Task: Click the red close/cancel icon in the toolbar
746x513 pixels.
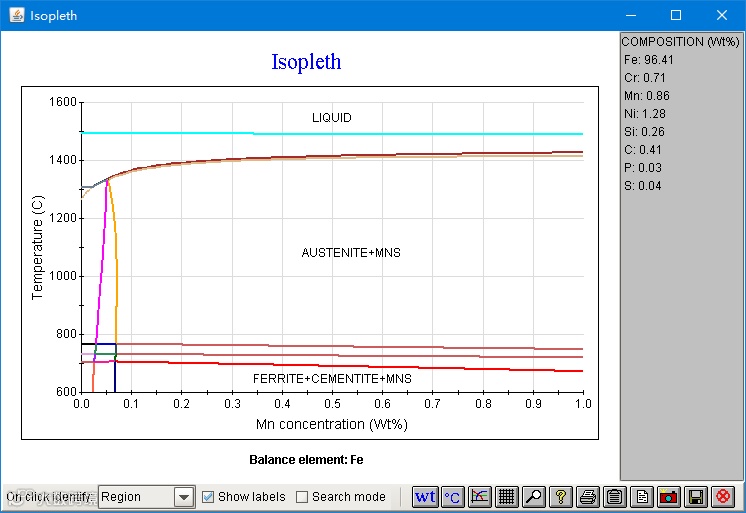Action: coord(723,497)
